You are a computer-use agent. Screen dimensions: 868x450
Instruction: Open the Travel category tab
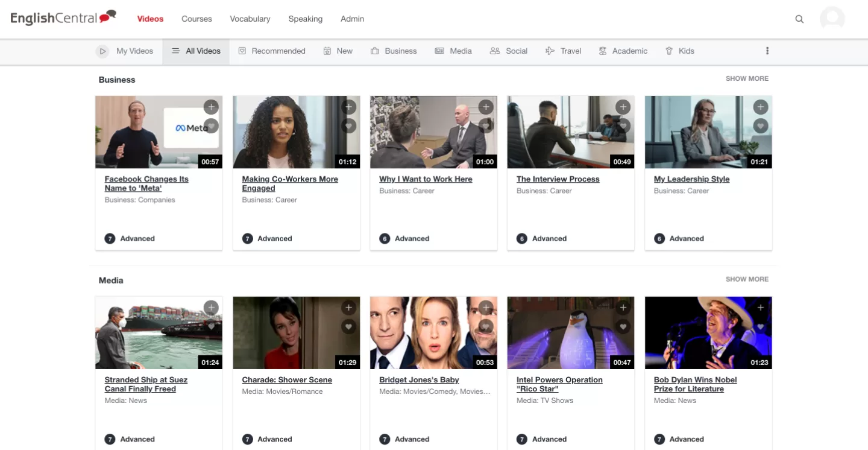pos(563,51)
